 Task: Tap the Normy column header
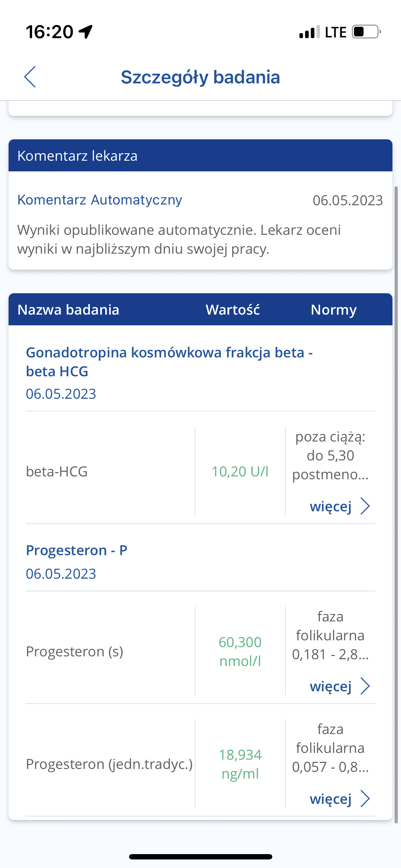tap(334, 310)
